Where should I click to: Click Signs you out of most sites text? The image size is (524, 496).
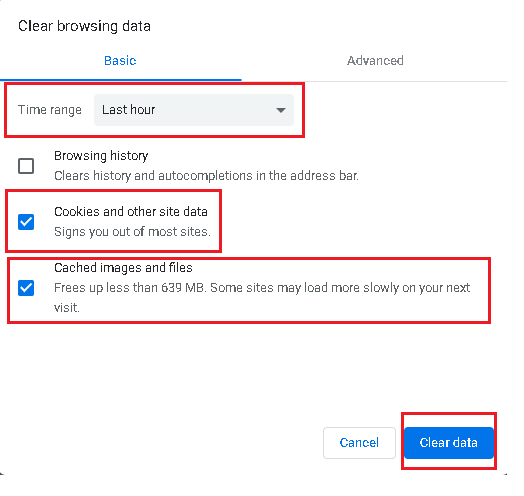point(132,232)
